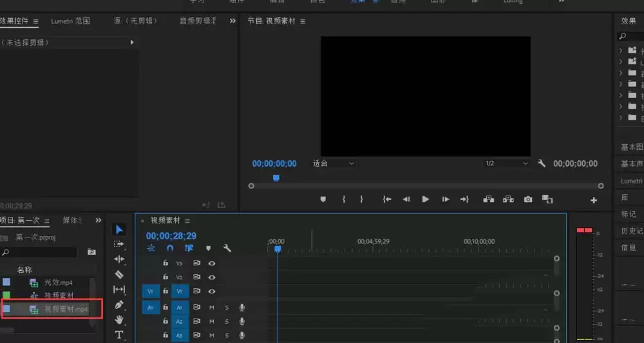This screenshot has width=644, height=343.
Task: Mute the A1 audio track
Action: 211,308
